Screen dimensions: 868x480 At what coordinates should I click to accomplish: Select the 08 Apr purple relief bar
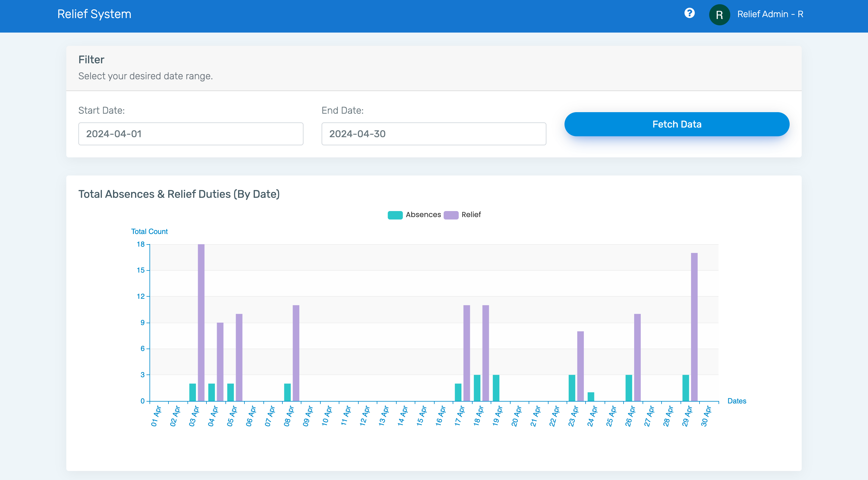[296, 353]
